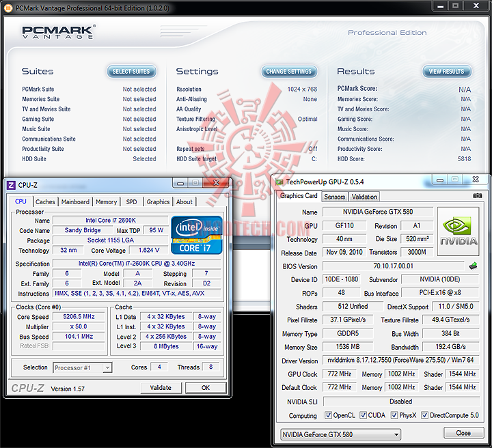Click the PCMark Vantage title bar icon
Viewport: 492px width, 448px height.
click(x=8, y=8)
